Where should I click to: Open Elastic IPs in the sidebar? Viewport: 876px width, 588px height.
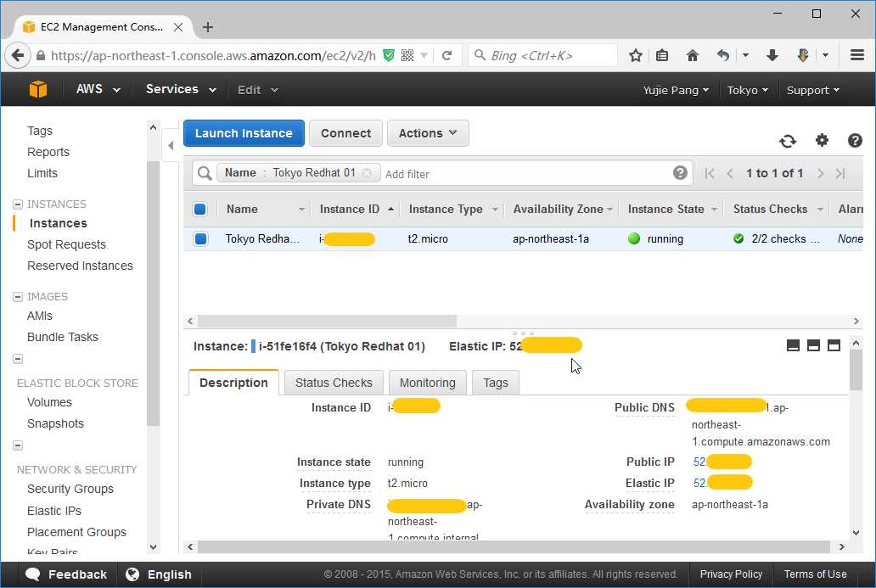(x=54, y=511)
